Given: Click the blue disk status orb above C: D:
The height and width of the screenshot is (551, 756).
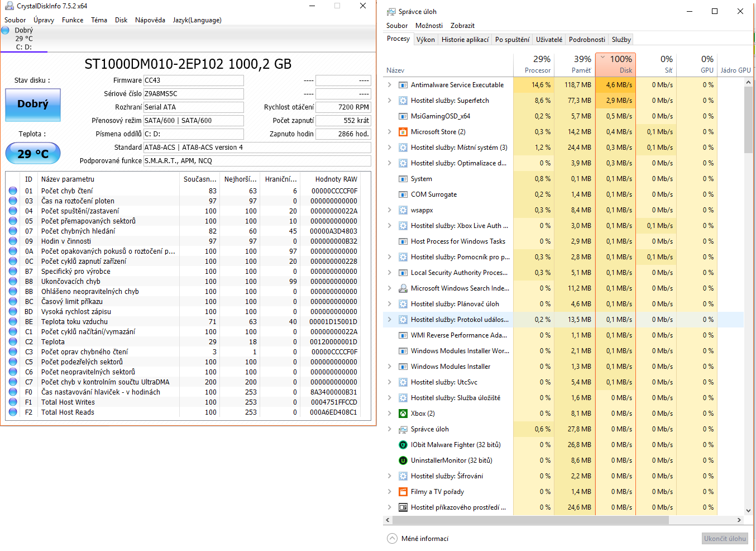Looking at the screenshot, I should [5, 30].
